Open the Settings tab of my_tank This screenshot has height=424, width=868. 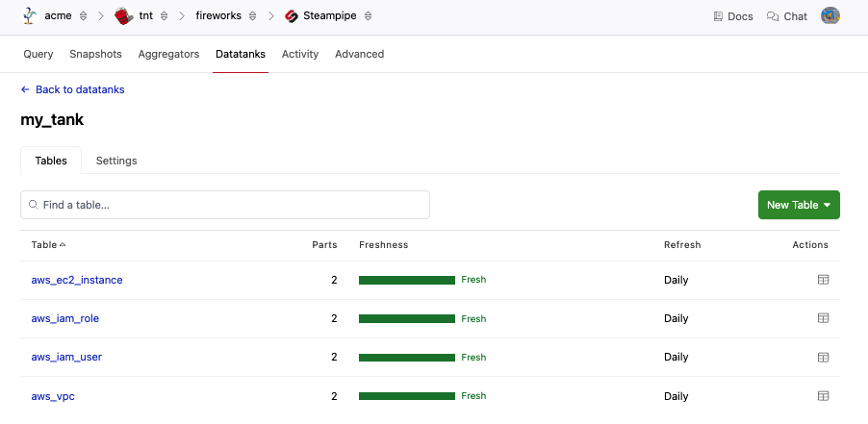pos(116,161)
